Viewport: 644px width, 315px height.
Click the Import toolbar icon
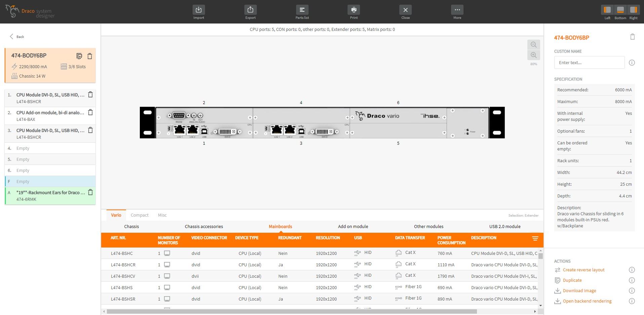pos(198,10)
